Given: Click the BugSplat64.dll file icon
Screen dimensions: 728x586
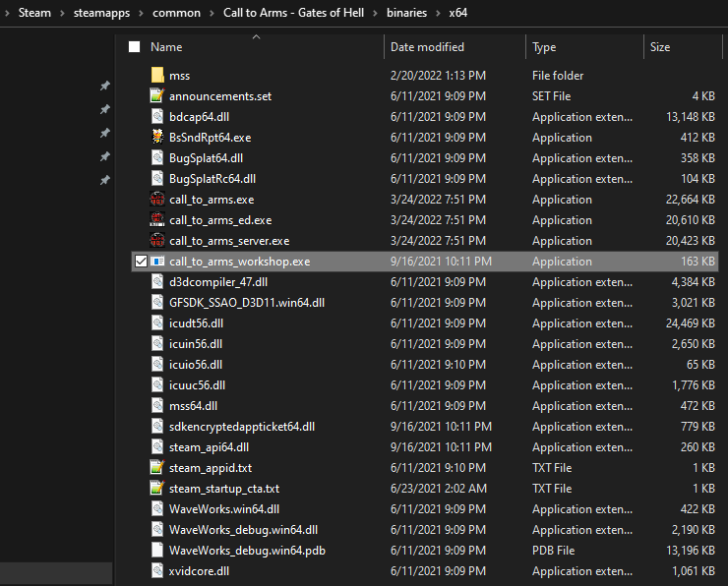Looking at the screenshot, I should 157,157.
